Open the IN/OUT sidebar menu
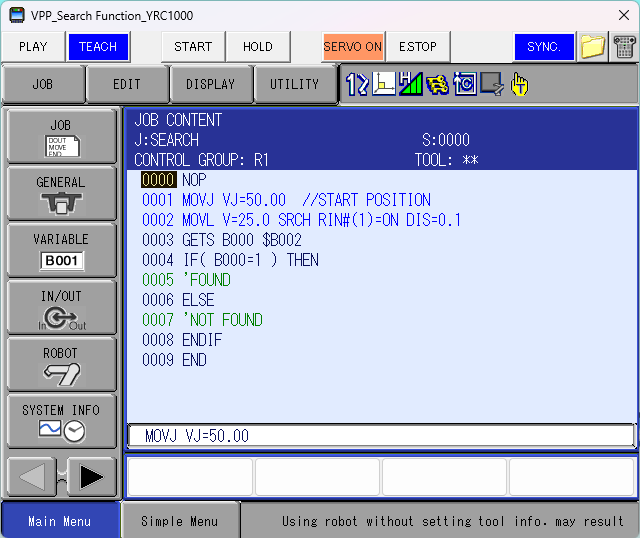The image size is (640, 538). [x=61, y=307]
